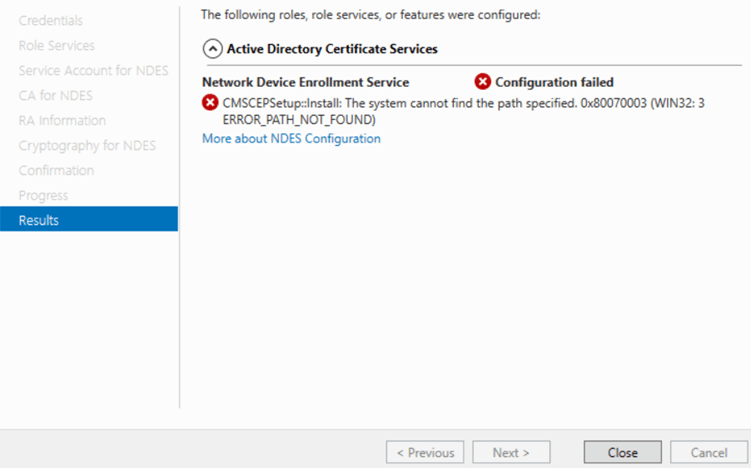The image size is (751, 468).
Task: Select Role Services step in sidebar
Action: (57, 46)
